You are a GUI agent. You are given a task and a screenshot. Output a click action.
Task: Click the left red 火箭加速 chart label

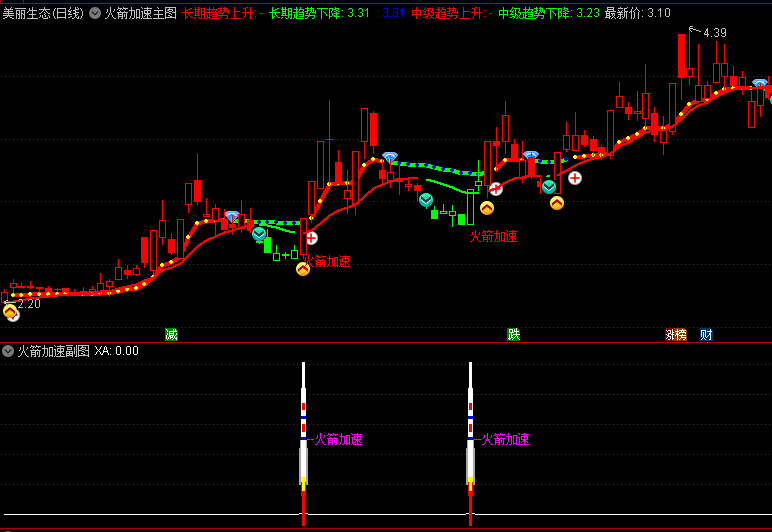tap(327, 261)
